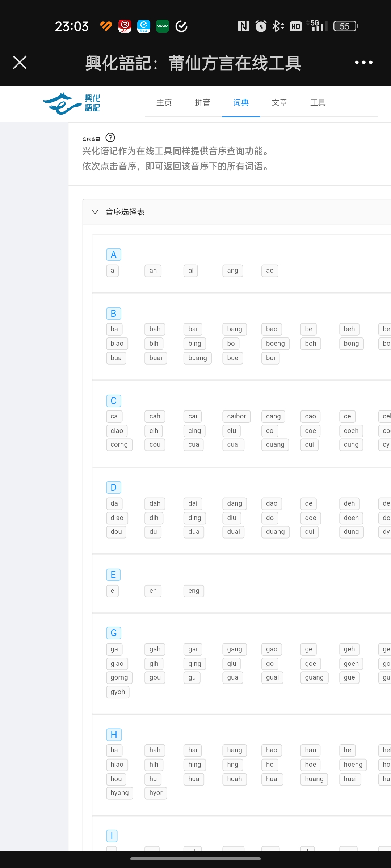Screen dimensions: 391x868
Task: Select letter E section tag
Action: [113, 575]
